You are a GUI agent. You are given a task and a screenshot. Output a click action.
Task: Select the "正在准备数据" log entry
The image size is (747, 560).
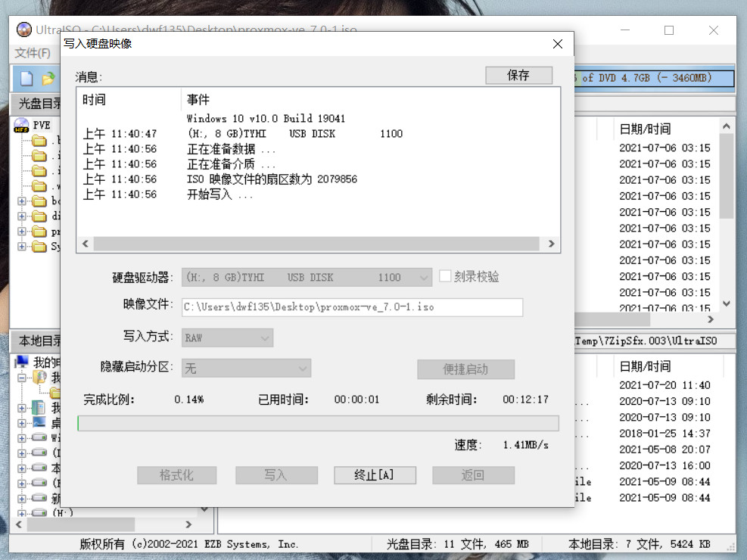[x=231, y=150]
